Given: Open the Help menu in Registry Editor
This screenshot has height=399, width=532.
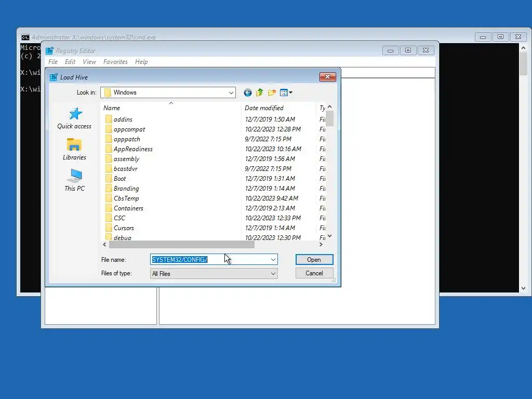Looking at the screenshot, I should coord(141,62).
